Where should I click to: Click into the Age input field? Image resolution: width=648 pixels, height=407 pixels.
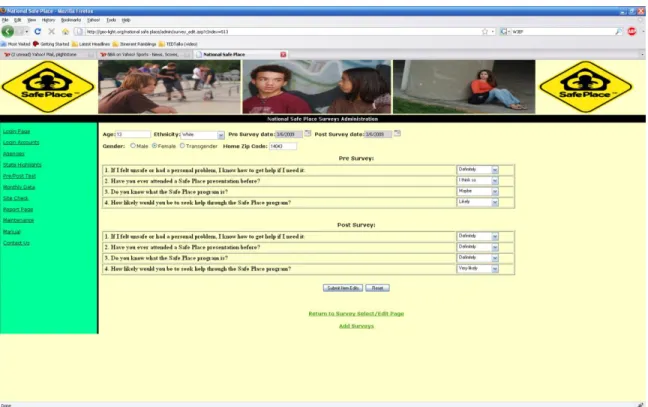click(x=133, y=134)
